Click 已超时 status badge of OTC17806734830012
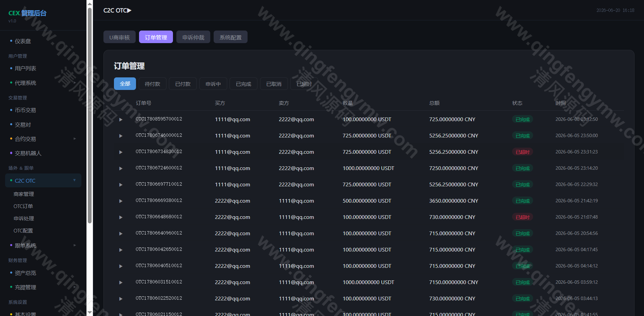 (x=523, y=152)
